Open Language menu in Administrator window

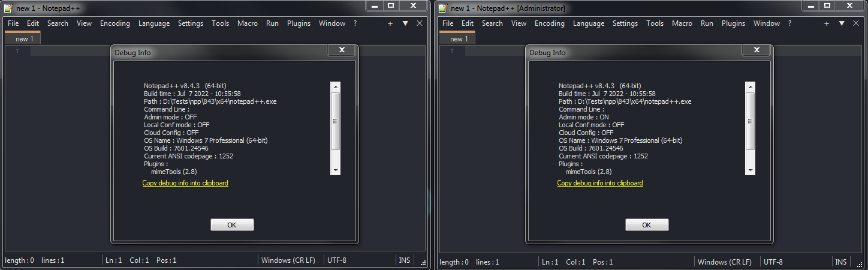pos(589,23)
